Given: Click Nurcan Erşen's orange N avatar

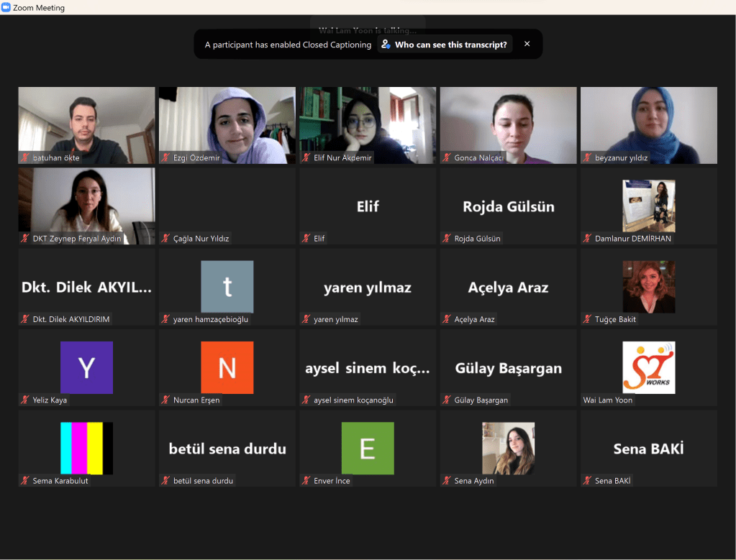Looking at the screenshot, I should coord(227,367).
